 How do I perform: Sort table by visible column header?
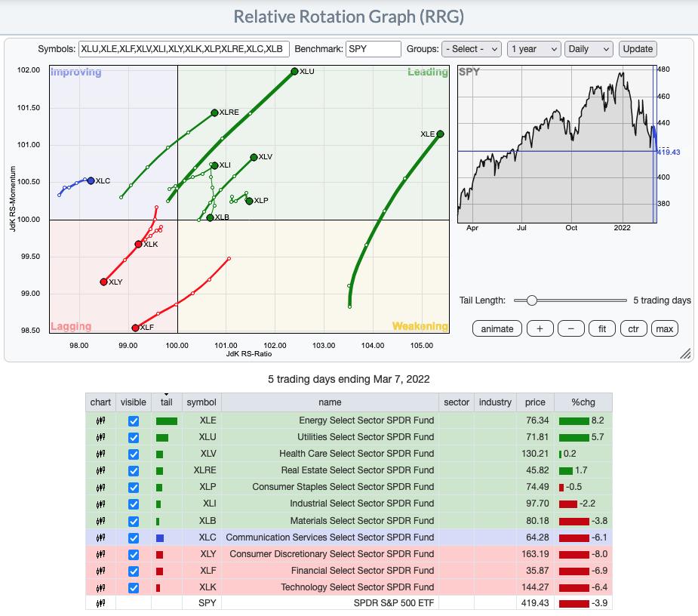(x=134, y=402)
